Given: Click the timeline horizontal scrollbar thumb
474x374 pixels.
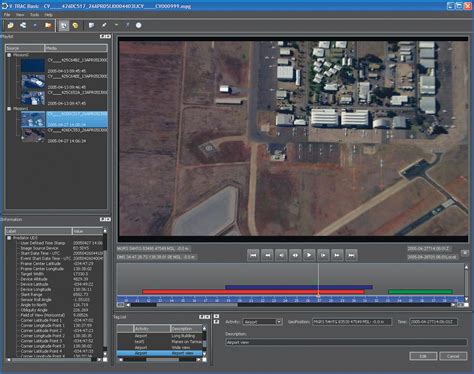Looking at the screenshot, I should pyautogui.click(x=197, y=305).
